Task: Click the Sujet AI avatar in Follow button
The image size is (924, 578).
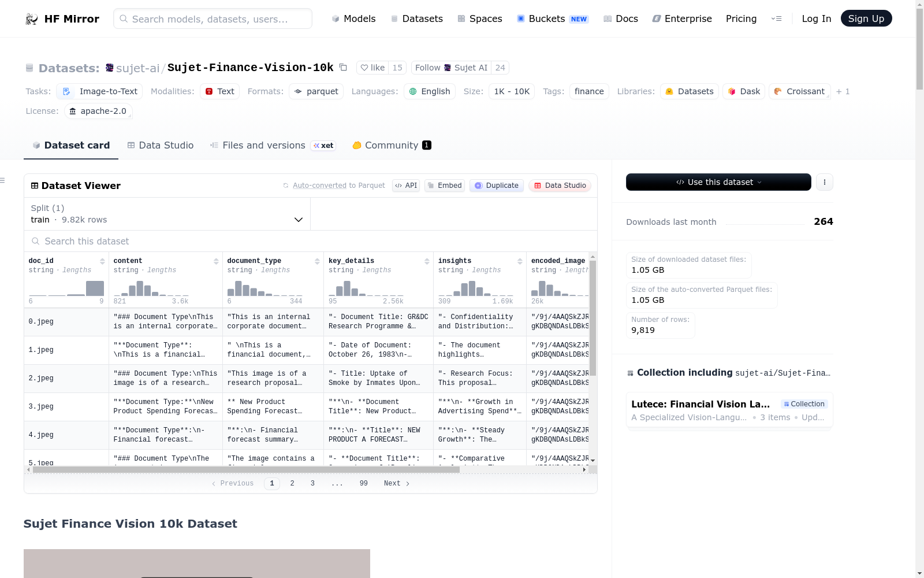Action: point(447,68)
